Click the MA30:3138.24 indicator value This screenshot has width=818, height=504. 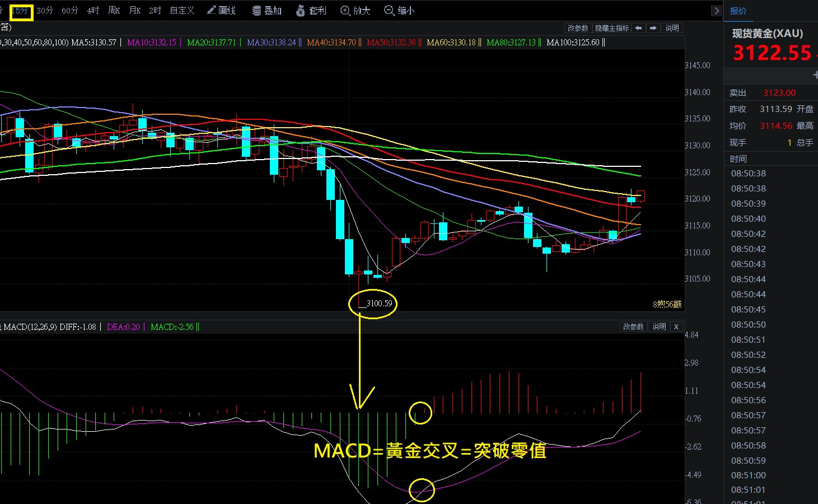[272, 43]
